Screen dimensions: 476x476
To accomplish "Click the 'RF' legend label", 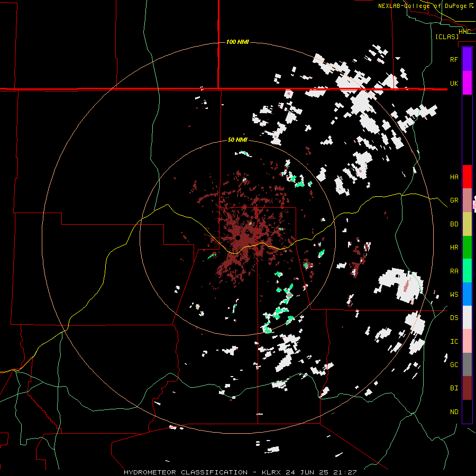I will pos(454,59).
